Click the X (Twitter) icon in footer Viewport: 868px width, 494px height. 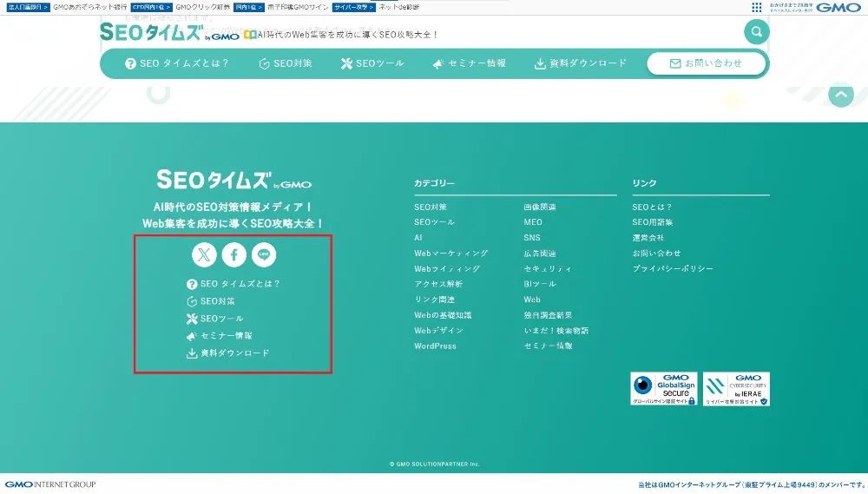[x=204, y=254]
